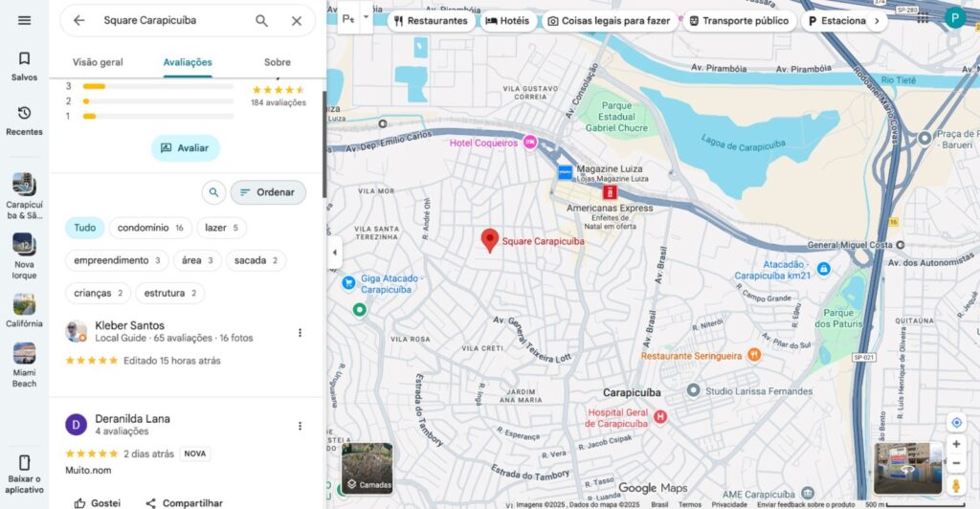This screenshot has width=980, height=509.
Task: Clear search with the X icon
Action: pos(297,20)
